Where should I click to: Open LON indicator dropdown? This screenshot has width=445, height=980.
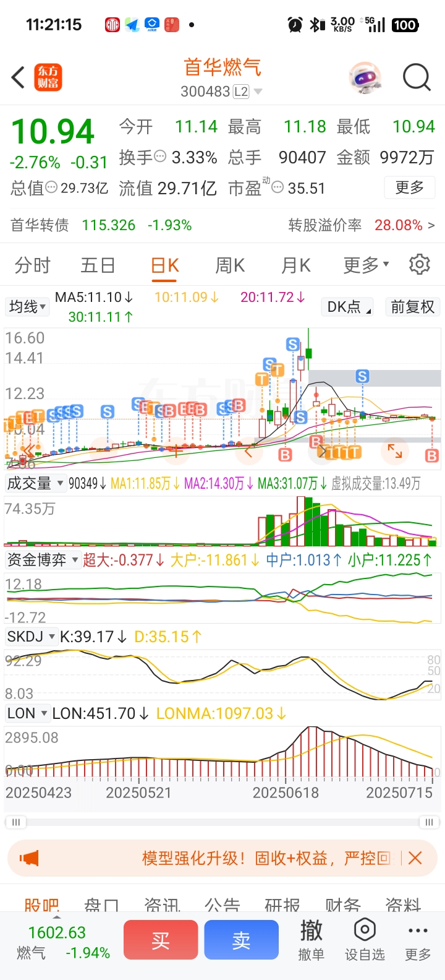(x=27, y=713)
